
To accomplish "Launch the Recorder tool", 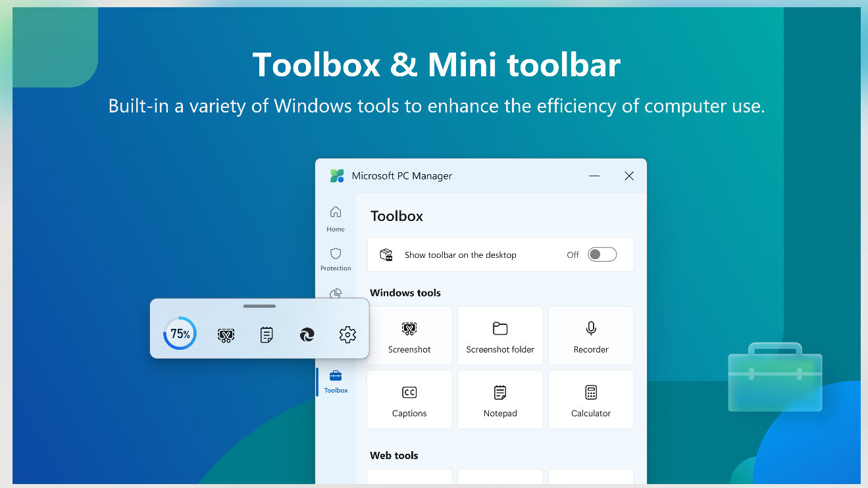I will [591, 335].
